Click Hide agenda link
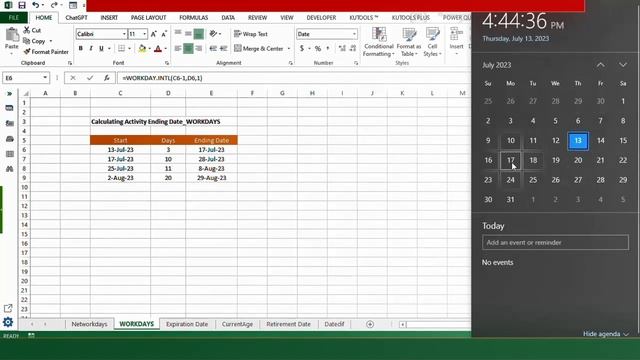This screenshot has height=360, width=640. pyautogui.click(x=606, y=334)
